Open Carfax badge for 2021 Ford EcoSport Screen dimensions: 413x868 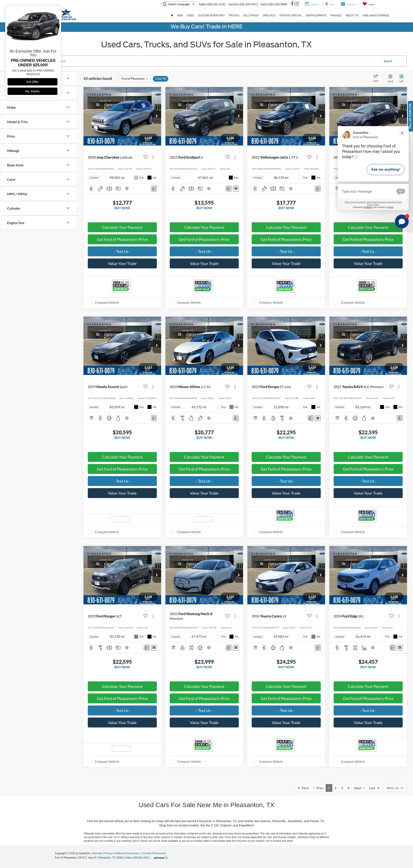203,286
